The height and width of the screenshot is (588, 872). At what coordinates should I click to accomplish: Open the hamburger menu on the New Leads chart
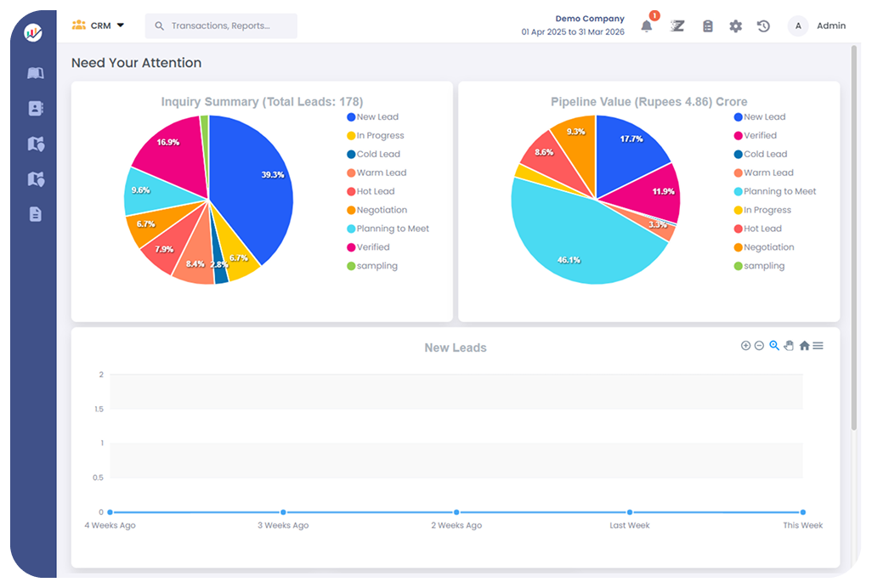(x=817, y=346)
